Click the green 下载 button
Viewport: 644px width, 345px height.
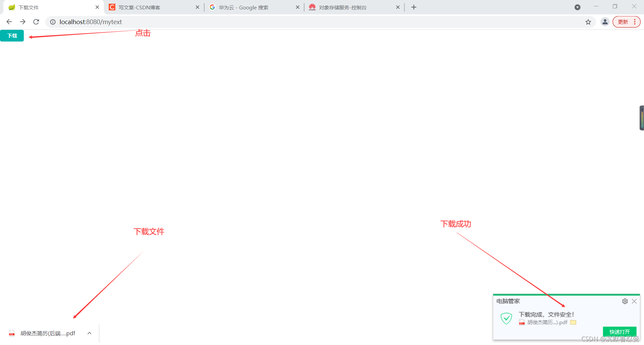click(x=12, y=36)
